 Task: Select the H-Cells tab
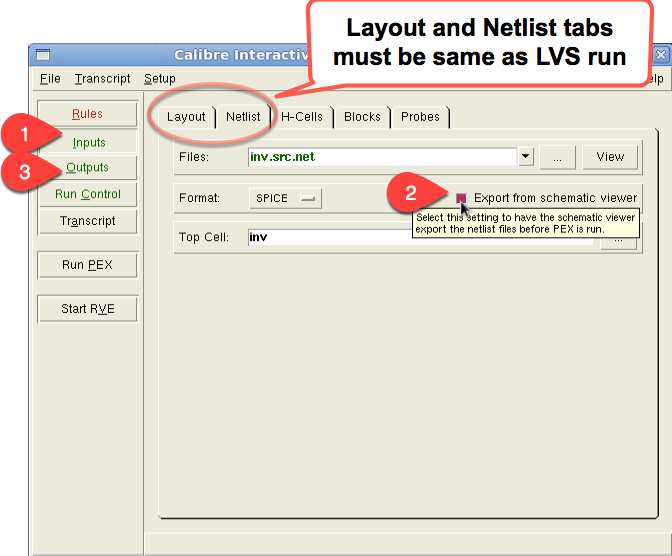pos(301,117)
